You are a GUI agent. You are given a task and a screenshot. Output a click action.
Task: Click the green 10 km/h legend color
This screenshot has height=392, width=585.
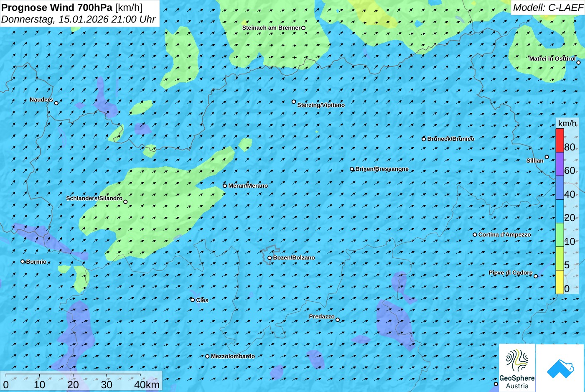[560, 235]
